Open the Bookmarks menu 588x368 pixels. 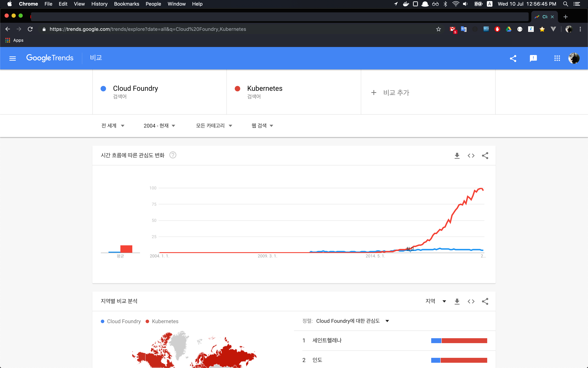point(127,4)
